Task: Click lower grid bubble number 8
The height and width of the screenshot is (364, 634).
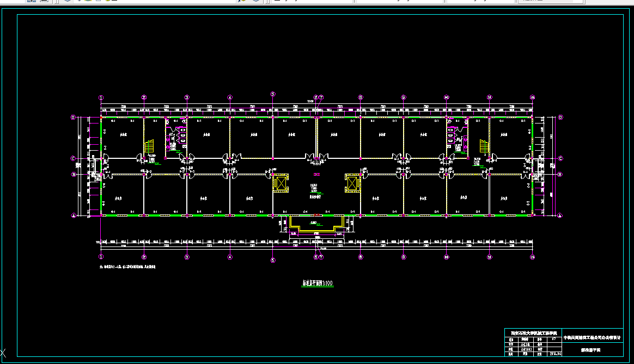Action: pyautogui.click(x=361, y=257)
